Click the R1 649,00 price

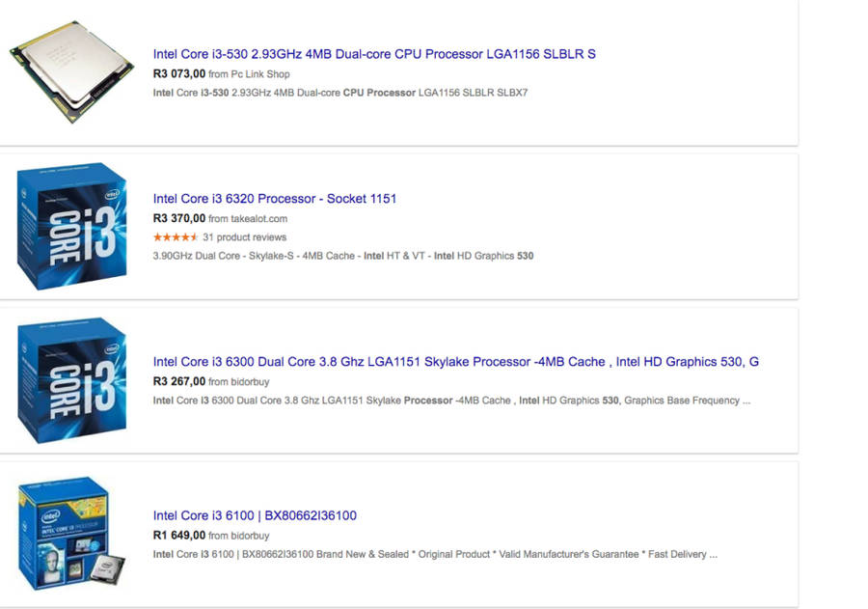point(178,535)
